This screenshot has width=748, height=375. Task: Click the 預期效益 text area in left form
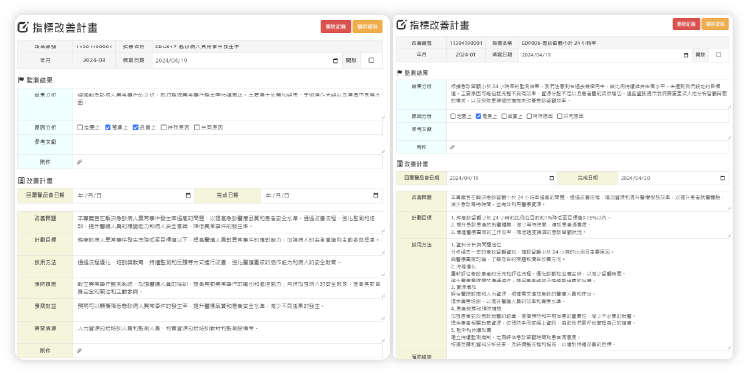[x=228, y=310]
